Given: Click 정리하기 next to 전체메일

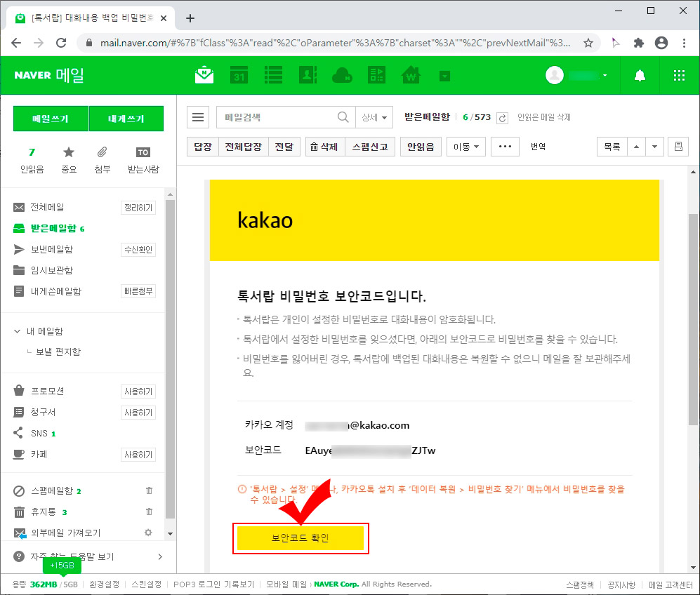Looking at the screenshot, I should point(138,208).
